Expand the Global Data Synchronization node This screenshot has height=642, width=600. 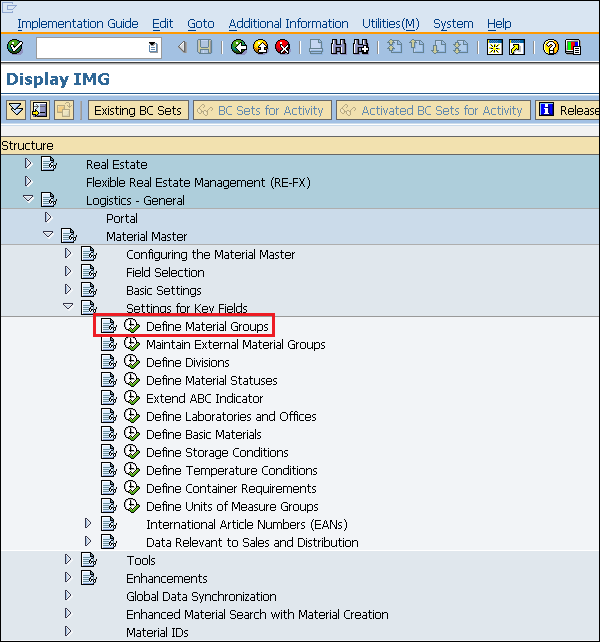tap(68, 596)
